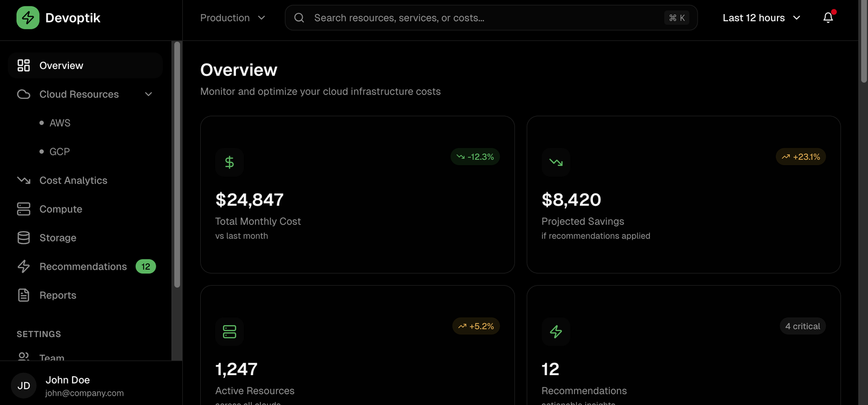Click the trending-down icon on Projected Savings card
This screenshot has height=405, width=868.
556,162
